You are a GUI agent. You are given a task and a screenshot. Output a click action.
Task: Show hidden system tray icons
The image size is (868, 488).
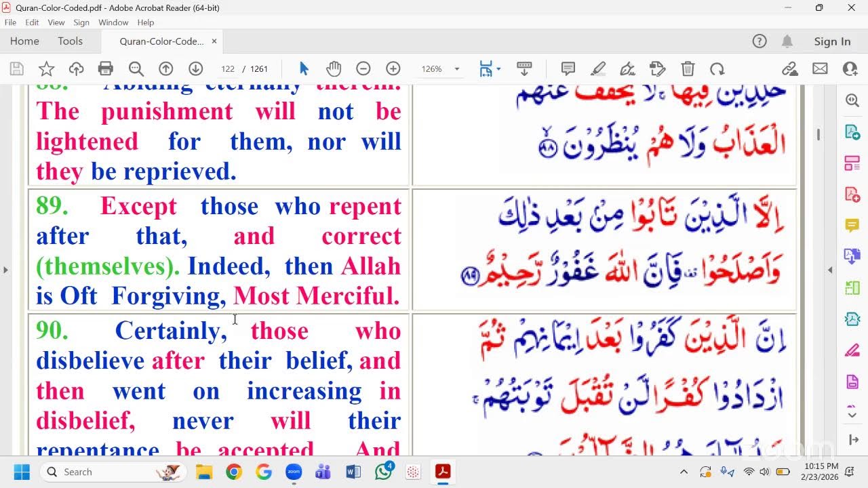pos(684,472)
